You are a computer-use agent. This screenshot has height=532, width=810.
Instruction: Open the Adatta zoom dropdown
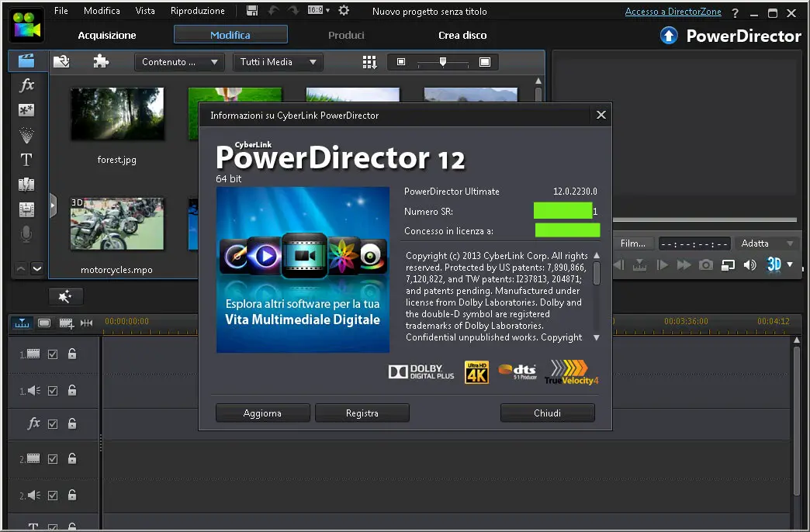pos(767,244)
